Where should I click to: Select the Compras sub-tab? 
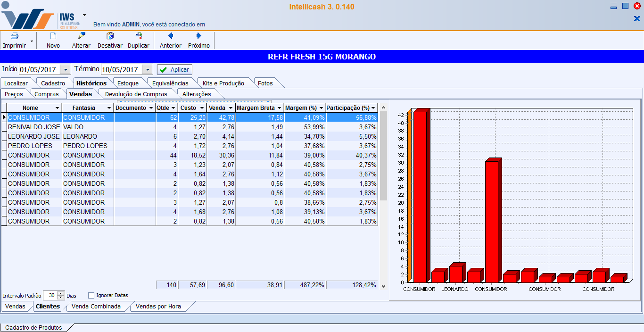[x=47, y=94]
